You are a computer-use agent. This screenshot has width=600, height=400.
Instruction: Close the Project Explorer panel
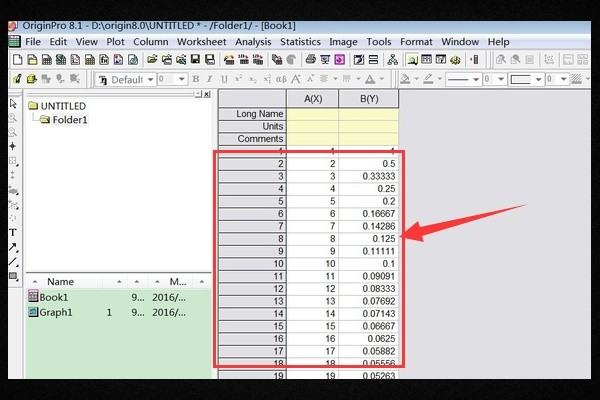[207, 94]
